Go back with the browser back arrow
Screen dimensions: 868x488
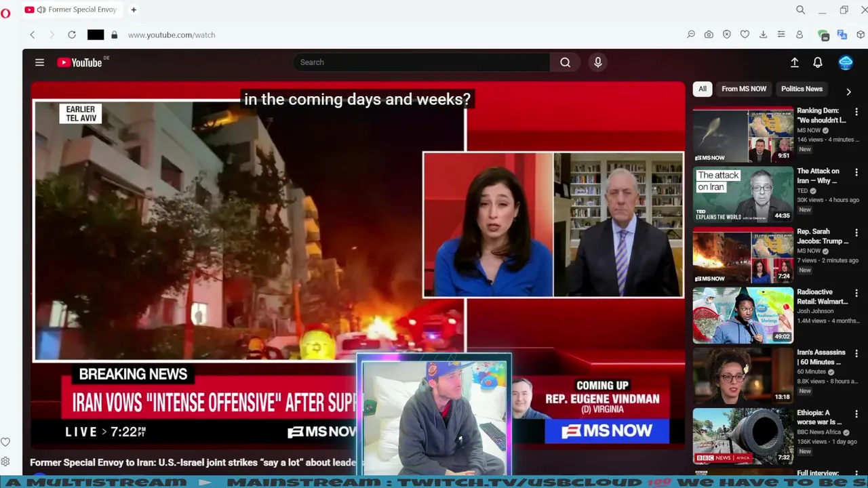(x=32, y=35)
